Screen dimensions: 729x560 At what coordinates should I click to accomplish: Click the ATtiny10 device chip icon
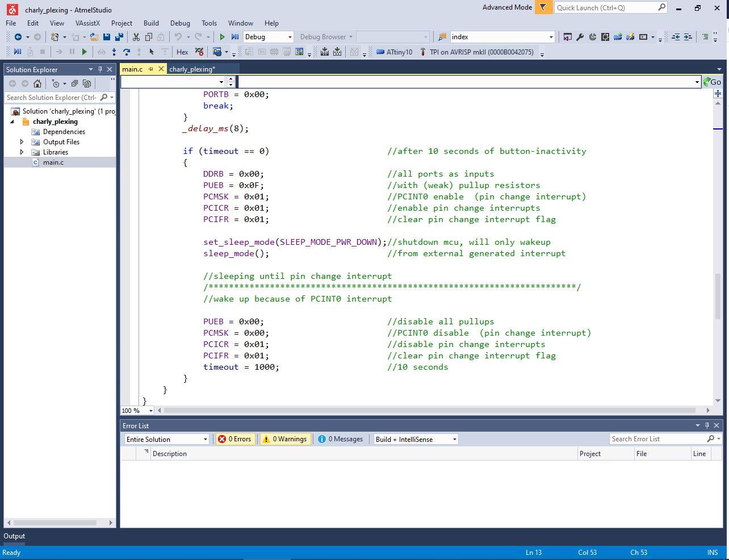(x=381, y=52)
